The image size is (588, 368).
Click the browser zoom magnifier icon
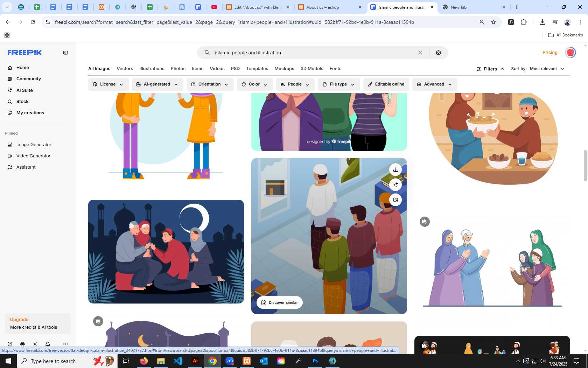coord(482,22)
